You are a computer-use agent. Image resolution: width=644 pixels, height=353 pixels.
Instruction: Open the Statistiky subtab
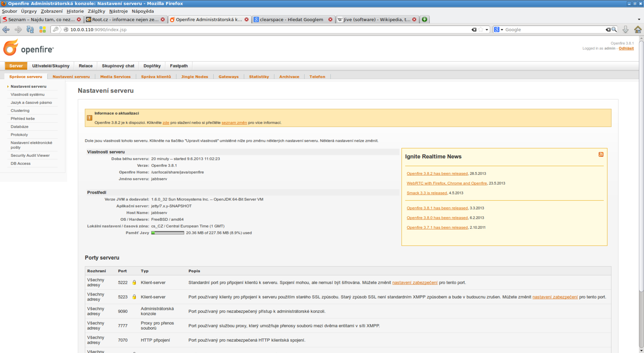(x=259, y=77)
